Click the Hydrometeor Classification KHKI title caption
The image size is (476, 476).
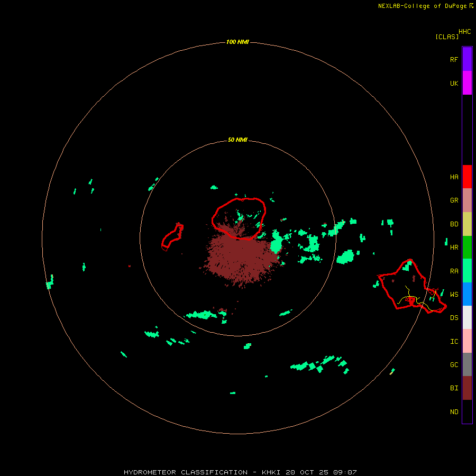click(x=240, y=472)
